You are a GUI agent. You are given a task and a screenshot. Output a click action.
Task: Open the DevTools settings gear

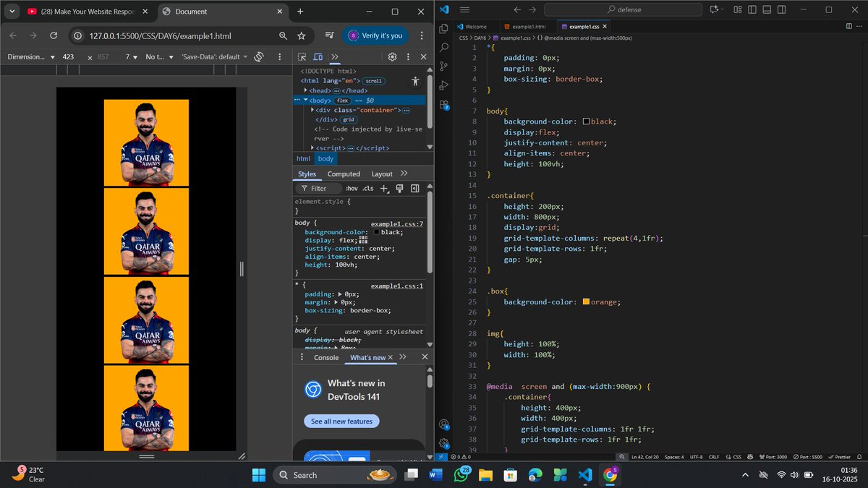pyautogui.click(x=392, y=56)
